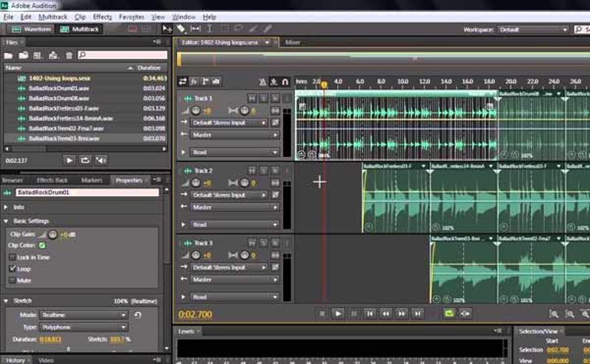Move playhead to previous marker

[370, 313]
